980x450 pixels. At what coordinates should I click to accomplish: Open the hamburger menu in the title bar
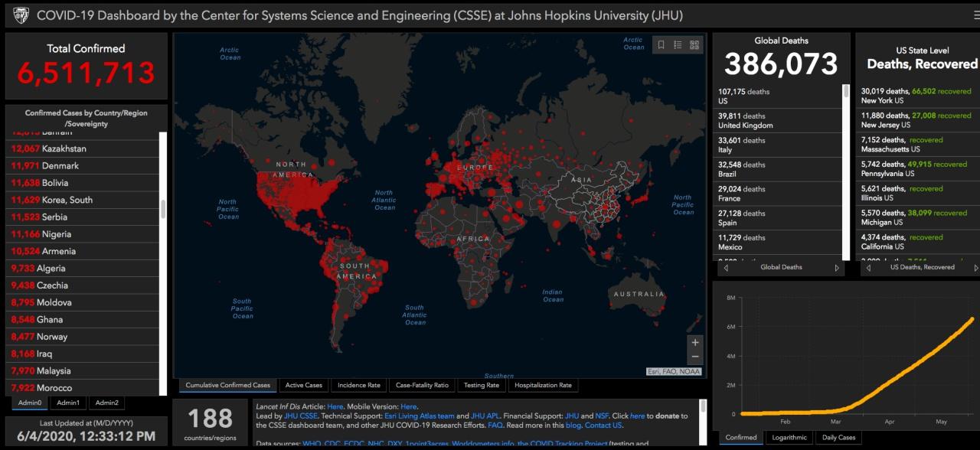975,15
